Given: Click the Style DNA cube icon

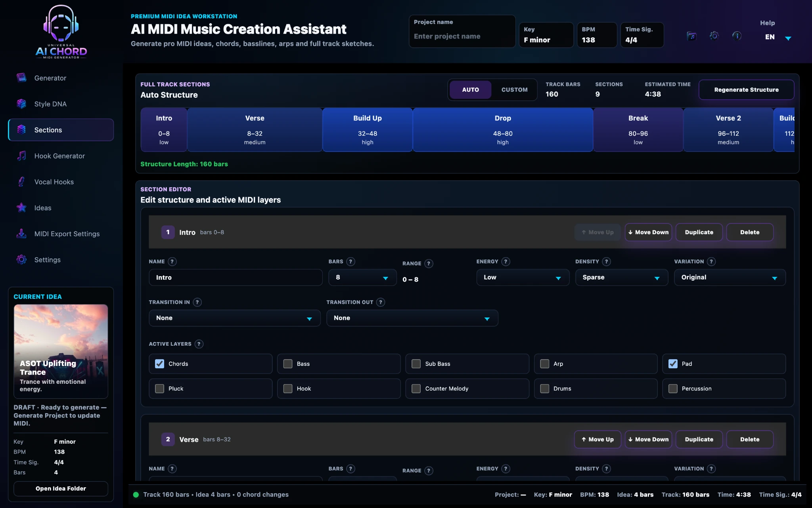Looking at the screenshot, I should 21,104.
